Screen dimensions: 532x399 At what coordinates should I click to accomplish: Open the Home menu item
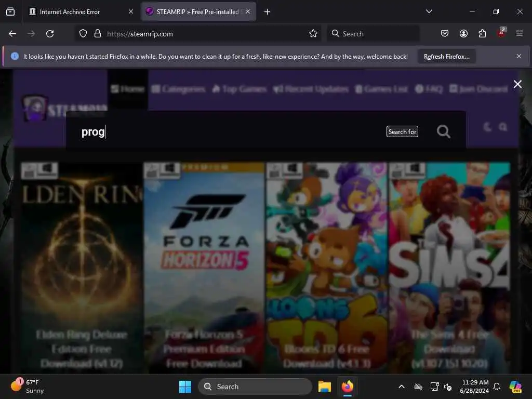(128, 89)
